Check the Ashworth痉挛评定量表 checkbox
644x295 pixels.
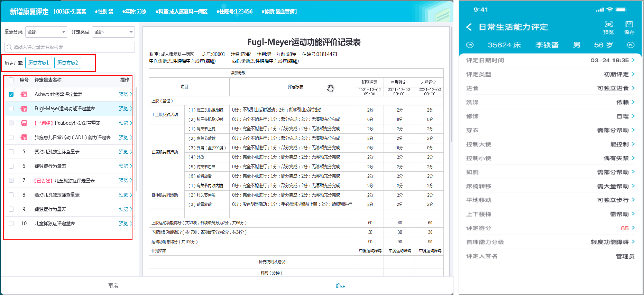click(x=11, y=94)
